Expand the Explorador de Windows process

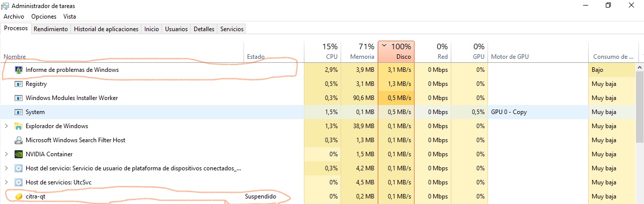(x=6, y=126)
